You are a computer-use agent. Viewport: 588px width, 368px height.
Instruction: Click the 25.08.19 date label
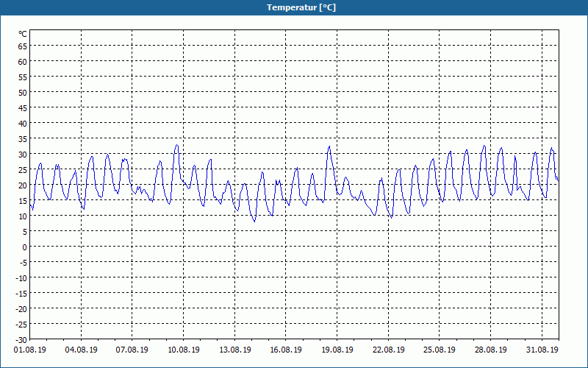[439, 350]
